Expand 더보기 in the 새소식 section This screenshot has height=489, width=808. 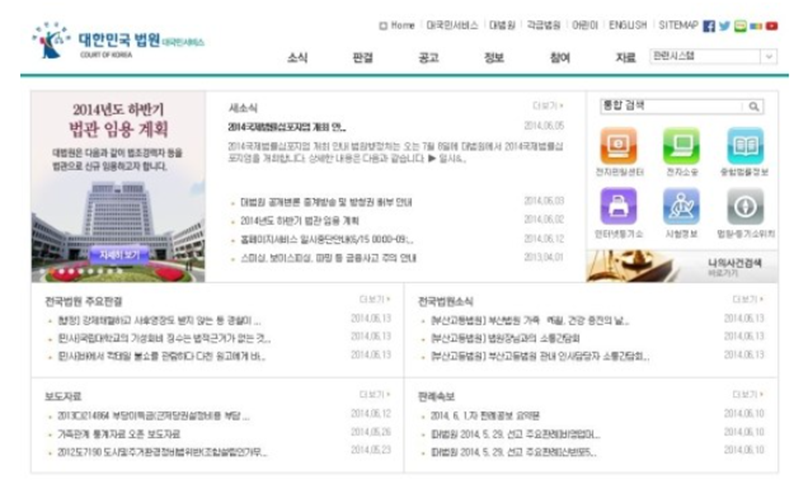tap(548, 105)
